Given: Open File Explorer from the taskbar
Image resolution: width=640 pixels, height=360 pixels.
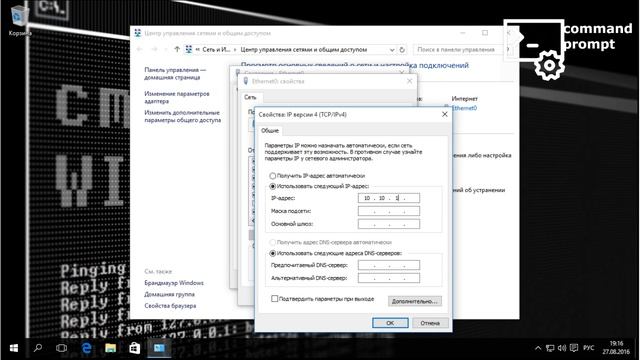Looking at the screenshot, I should point(110,348).
